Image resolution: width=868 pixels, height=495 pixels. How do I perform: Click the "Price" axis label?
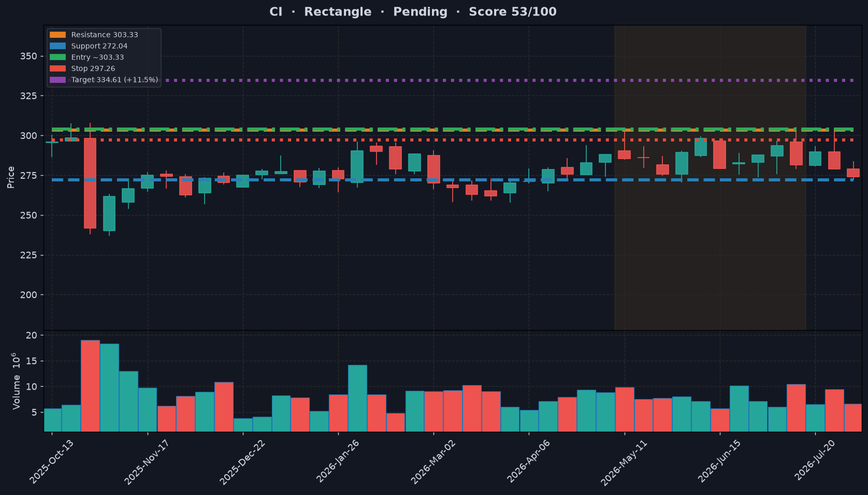[11, 177]
